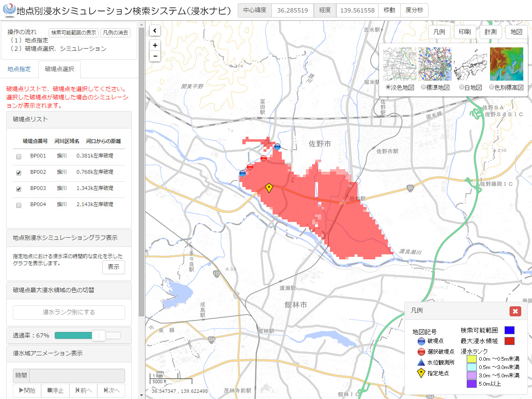Step animation backward with 前へ
The height and width of the screenshot is (399, 532).
[83, 391]
